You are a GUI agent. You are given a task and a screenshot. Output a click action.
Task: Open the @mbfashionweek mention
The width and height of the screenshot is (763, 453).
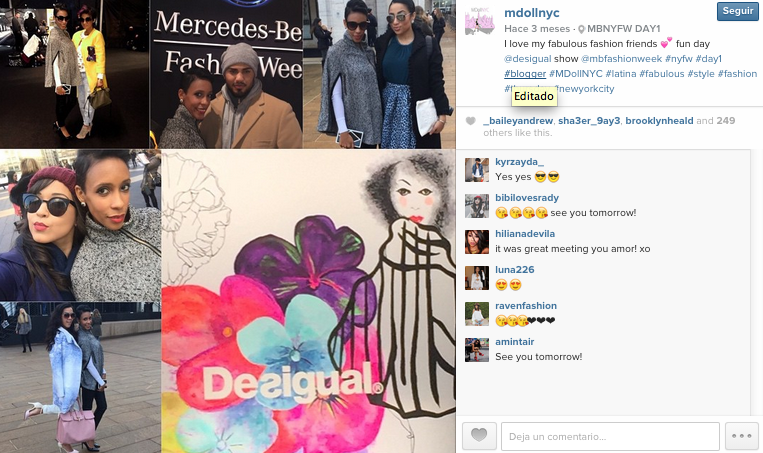pos(621,59)
